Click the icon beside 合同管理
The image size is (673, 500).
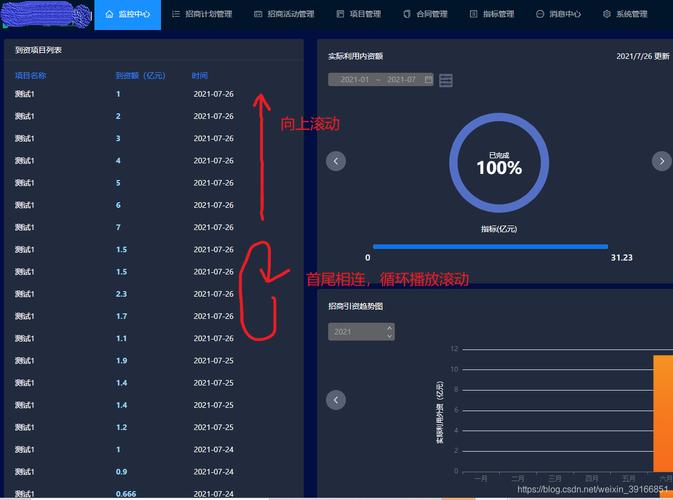(406, 14)
